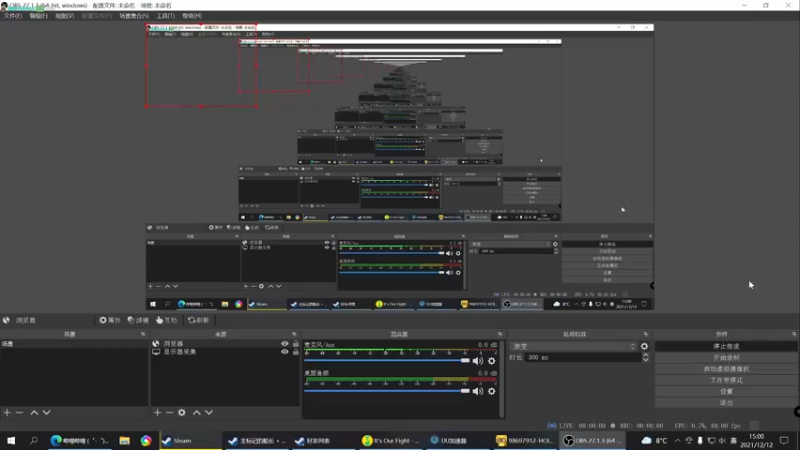Open 设置 settings button in Controls
The image size is (800, 450).
coord(726,391)
